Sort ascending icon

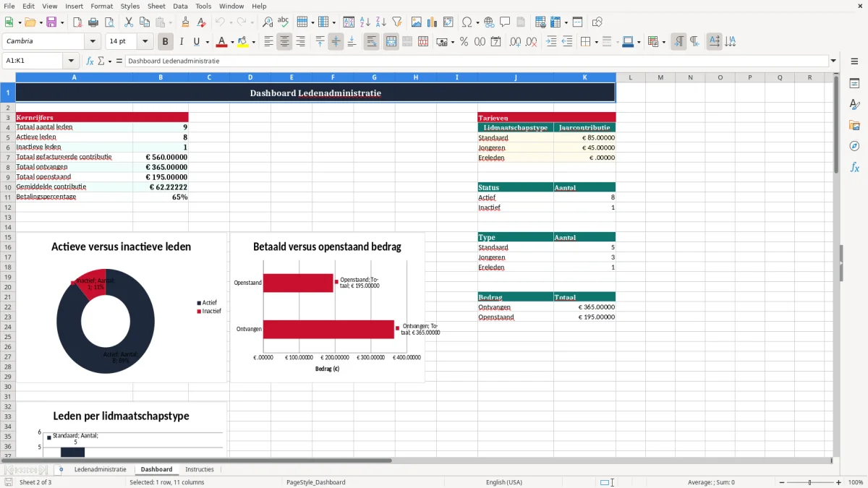coord(365,22)
